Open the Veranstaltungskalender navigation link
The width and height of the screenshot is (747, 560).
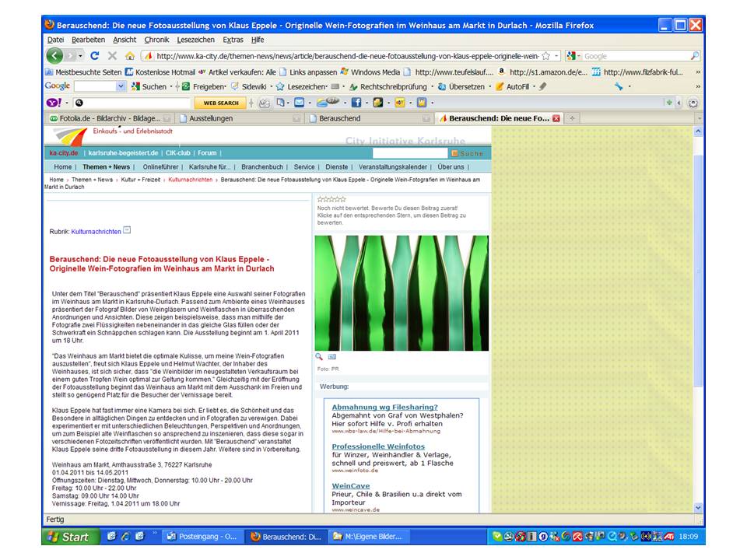tap(392, 166)
